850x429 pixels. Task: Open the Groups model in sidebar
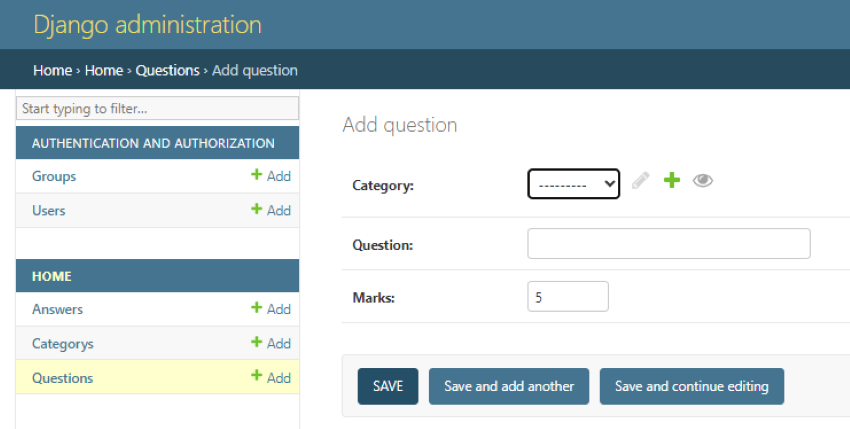point(54,176)
